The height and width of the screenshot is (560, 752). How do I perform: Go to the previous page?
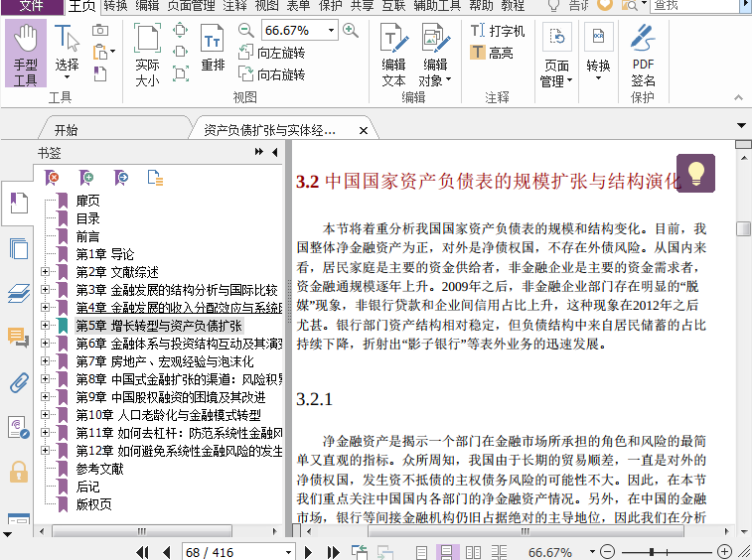coord(167,552)
